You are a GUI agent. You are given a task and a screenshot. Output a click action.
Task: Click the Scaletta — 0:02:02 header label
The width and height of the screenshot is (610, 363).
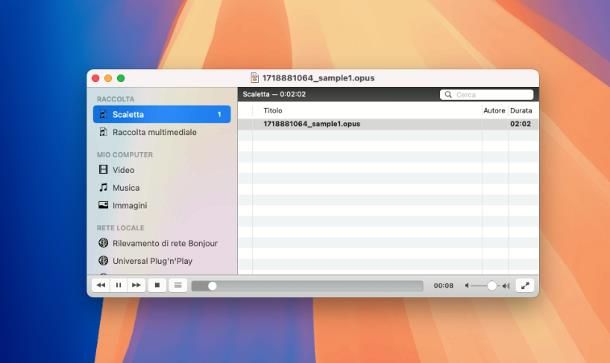(x=274, y=94)
